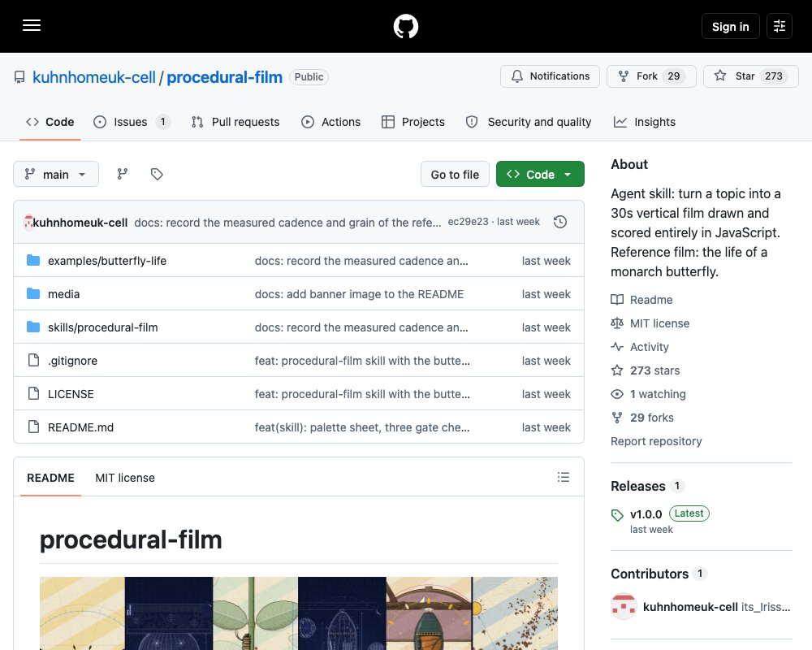This screenshot has width=812, height=650.
Task: Open 'docs: add banner image to the README' commit
Action: pos(359,294)
